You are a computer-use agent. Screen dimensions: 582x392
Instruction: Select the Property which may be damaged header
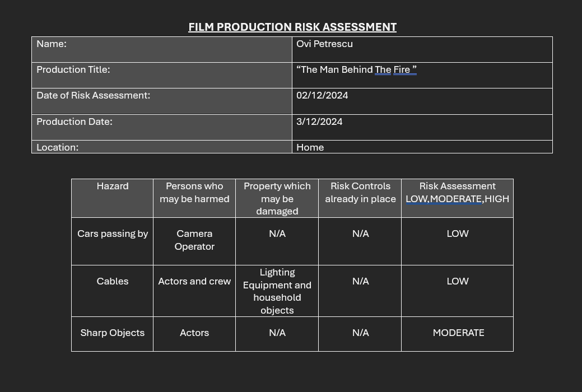(x=277, y=199)
